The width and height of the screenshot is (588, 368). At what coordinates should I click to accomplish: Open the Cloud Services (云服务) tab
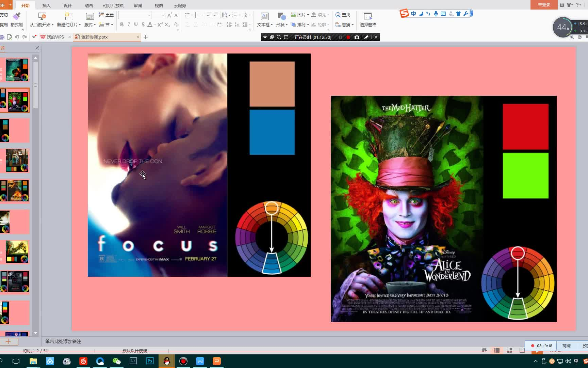[x=180, y=5]
